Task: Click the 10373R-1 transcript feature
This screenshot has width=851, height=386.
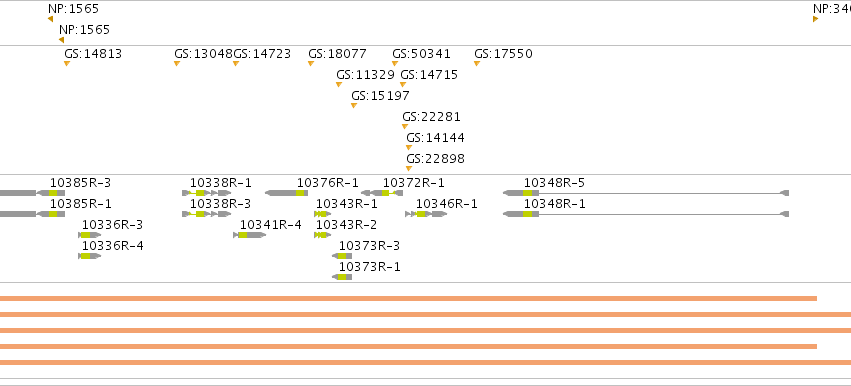Action: tap(342, 277)
